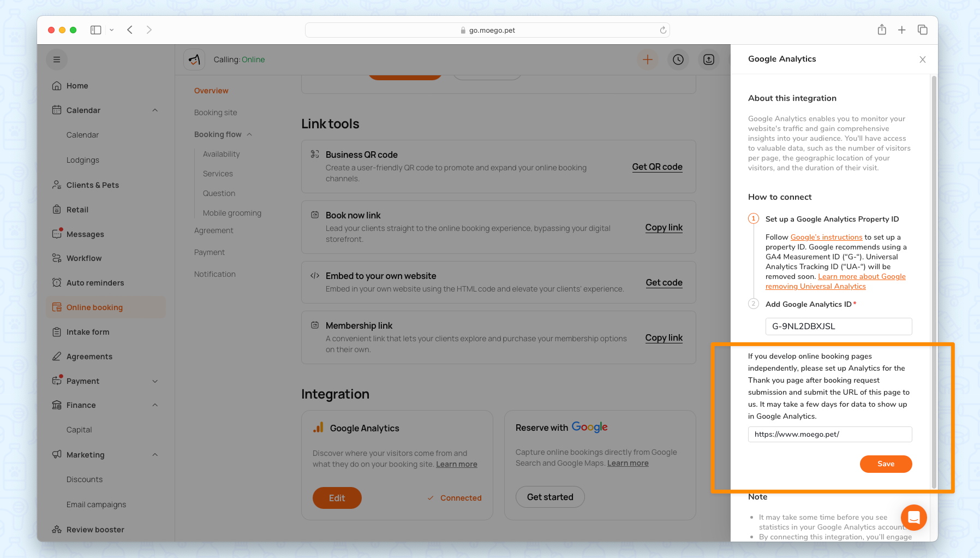Collapse the Marketing sidebar section

[155, 455]
